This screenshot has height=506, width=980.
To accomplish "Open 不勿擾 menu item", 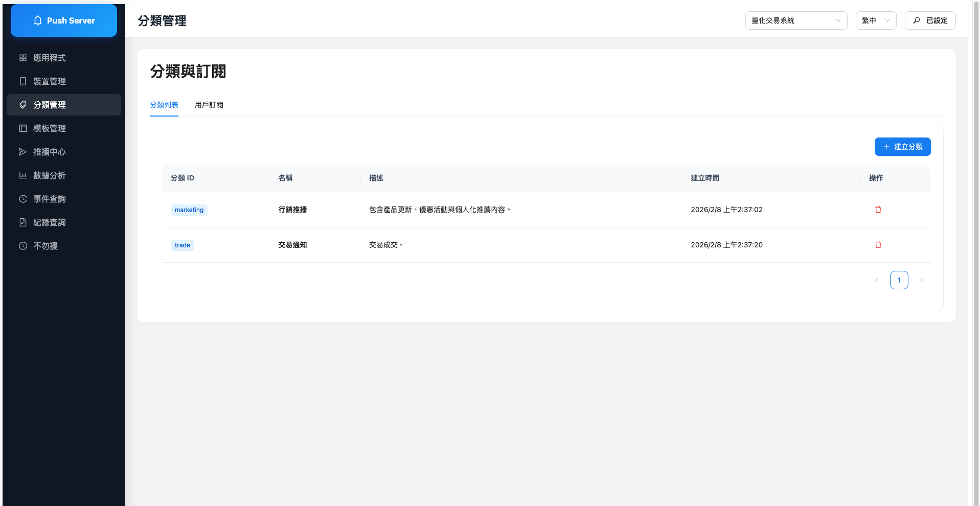I will tap(64, 246).
